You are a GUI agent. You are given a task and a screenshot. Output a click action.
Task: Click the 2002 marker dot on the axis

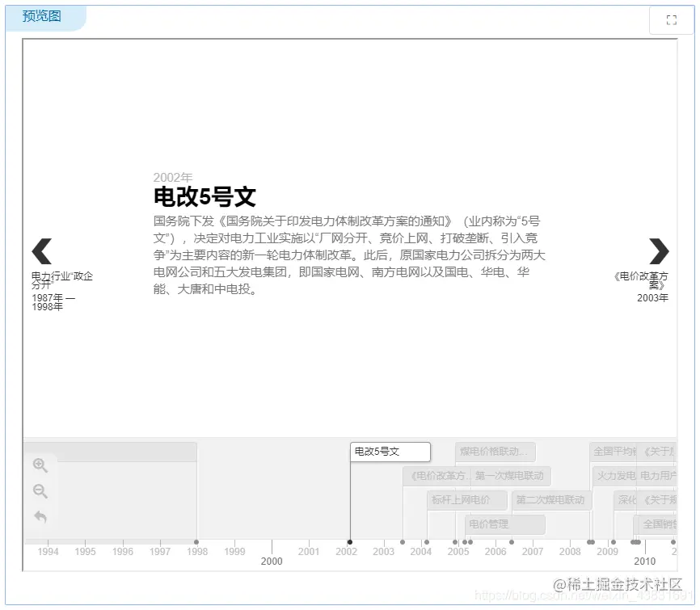(350, 541)
